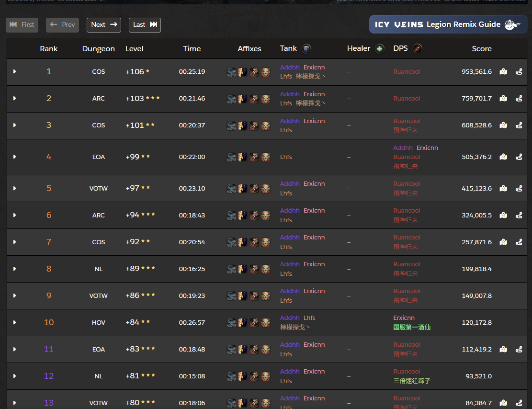Open Ruancool profile in rank 1 row
Screen dimensions: 532x409
[407, 72]
